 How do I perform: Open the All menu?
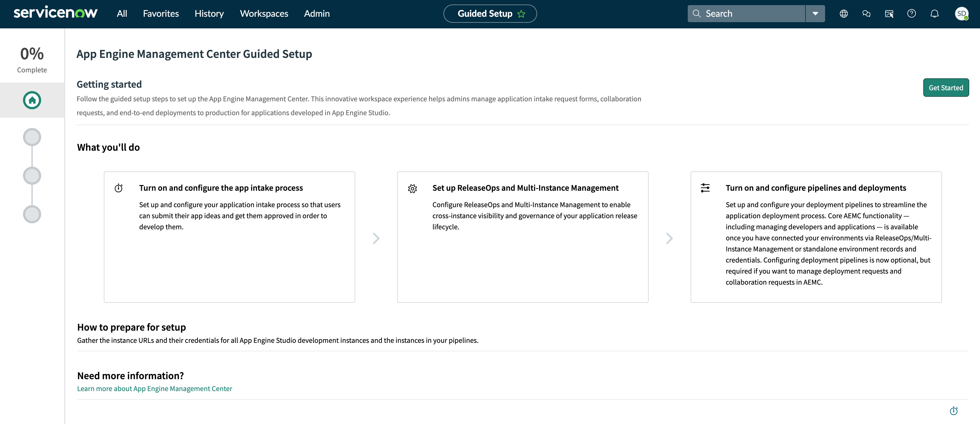[x=122, y=14]
